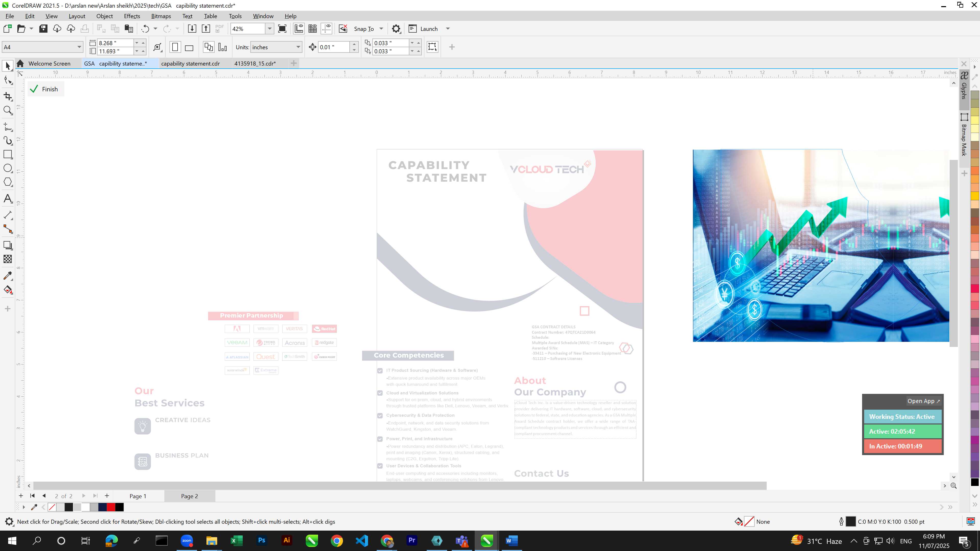Add a new page with plus button
Viewport: 980px width, 551px height.
21,495
